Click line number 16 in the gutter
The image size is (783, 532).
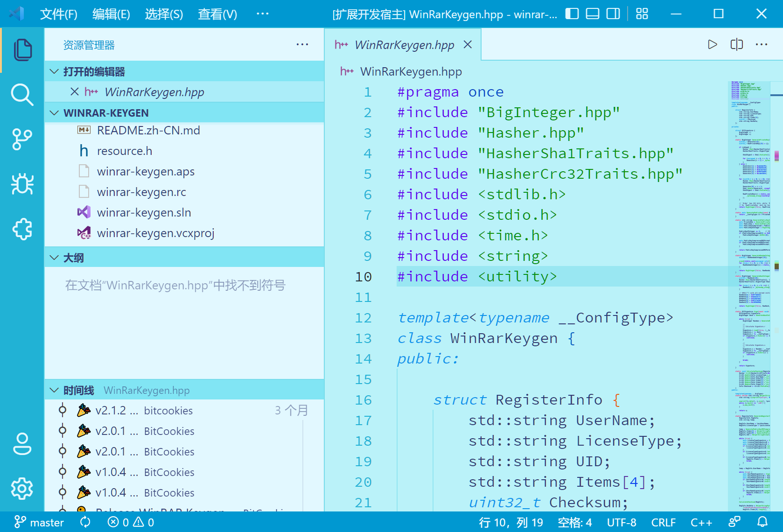363,399
